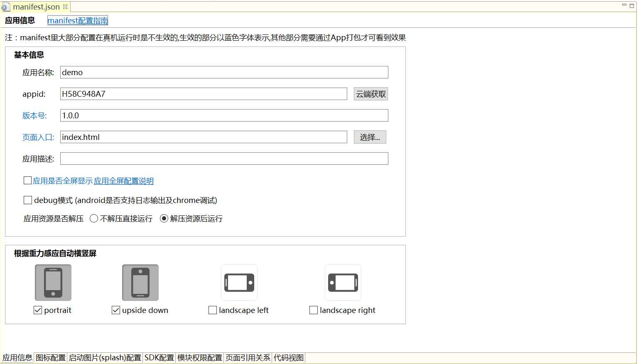Uncheck the portrait checkbox

(38, 310)
